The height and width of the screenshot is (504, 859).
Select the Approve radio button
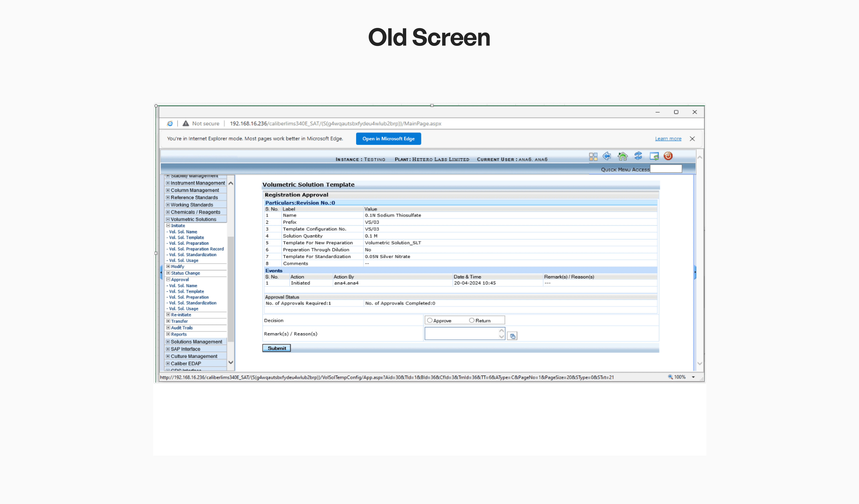429,320
